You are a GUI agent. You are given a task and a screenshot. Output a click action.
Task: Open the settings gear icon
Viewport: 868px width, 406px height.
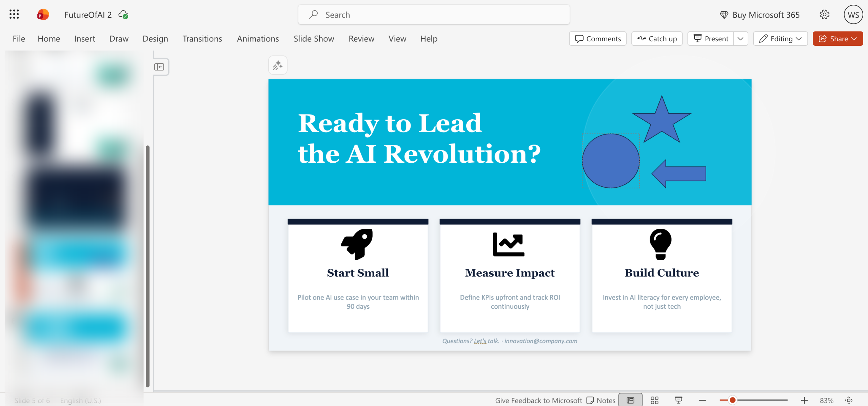(824, 15)
